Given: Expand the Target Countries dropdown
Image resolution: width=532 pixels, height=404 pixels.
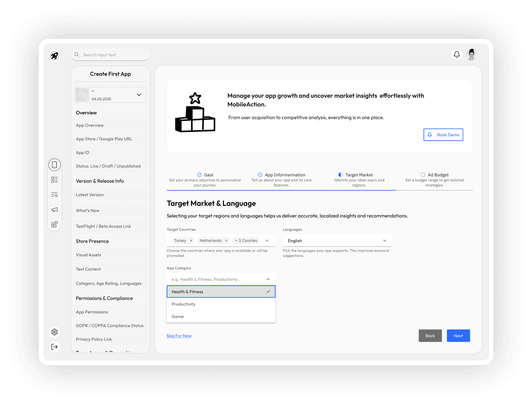Looking at the screenshot, I should click(267, 241).
